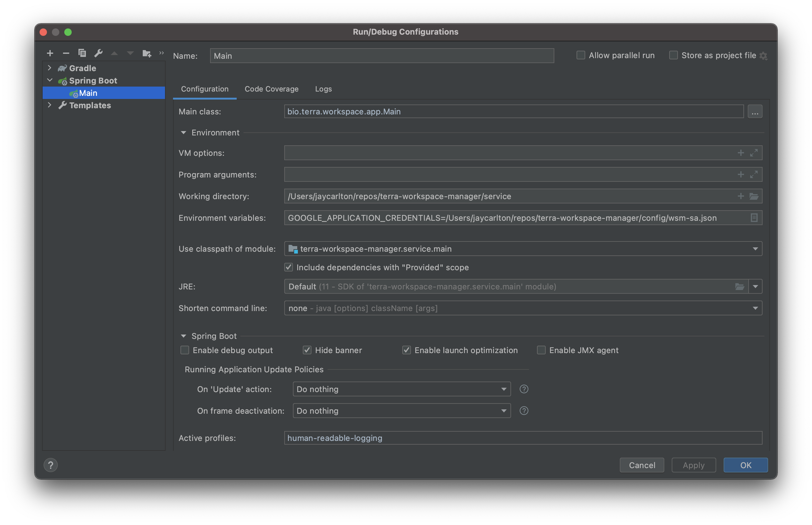Browse working directory with folder icon

pyautogui.click(x=754, y=196)
